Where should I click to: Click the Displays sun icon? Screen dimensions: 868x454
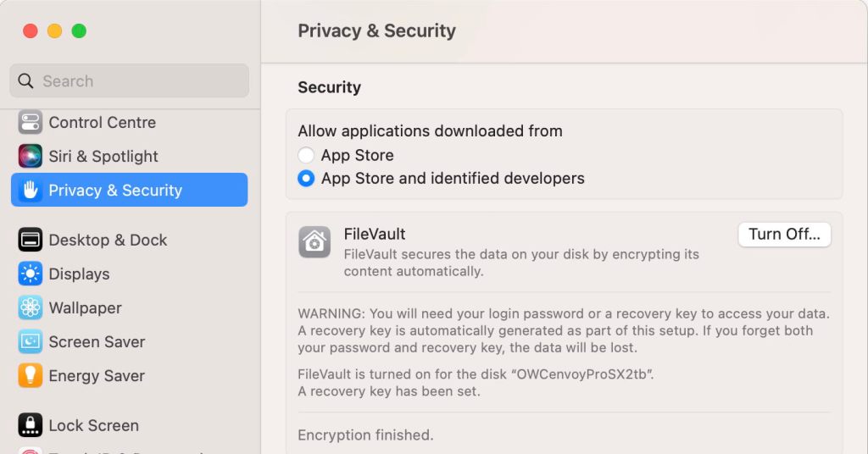click(x=31, y=274)
